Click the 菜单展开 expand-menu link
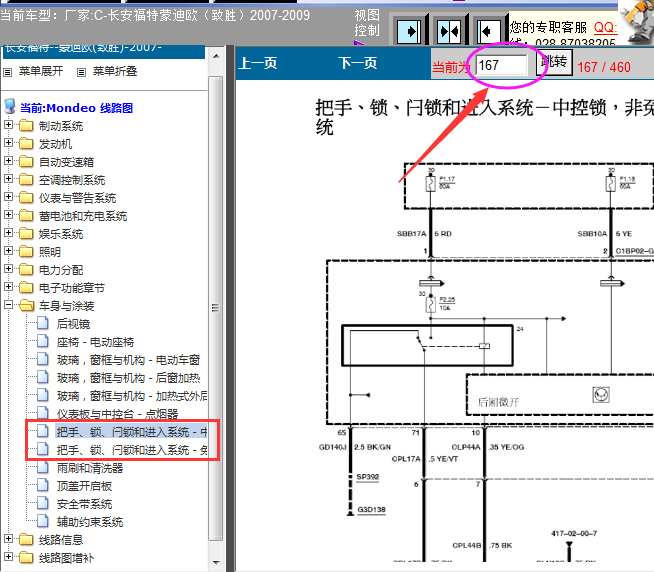 [41, 71]
